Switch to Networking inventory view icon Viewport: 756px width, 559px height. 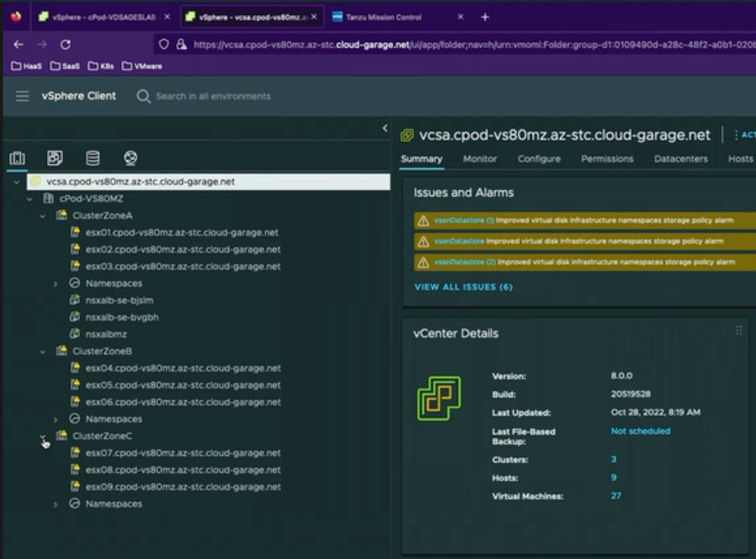[130, 158]
